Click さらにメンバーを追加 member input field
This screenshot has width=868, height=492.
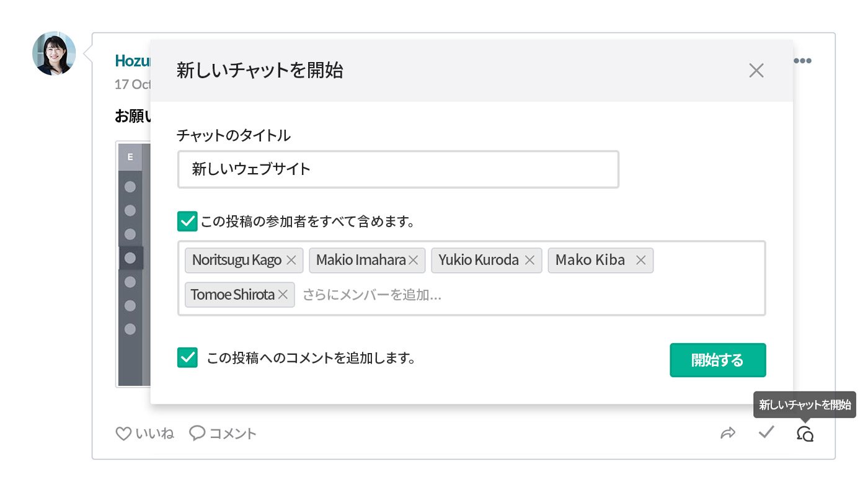pyautogui.click(x=372, y=294)
